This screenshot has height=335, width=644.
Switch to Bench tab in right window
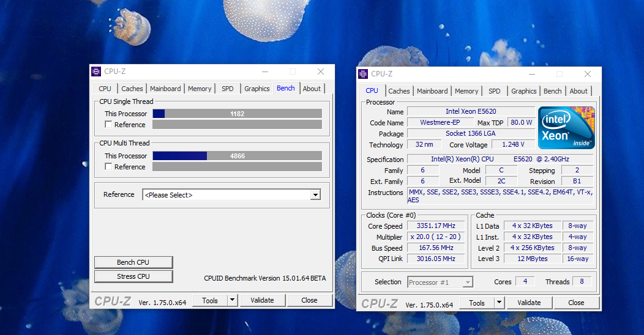[x=552, y=91]
